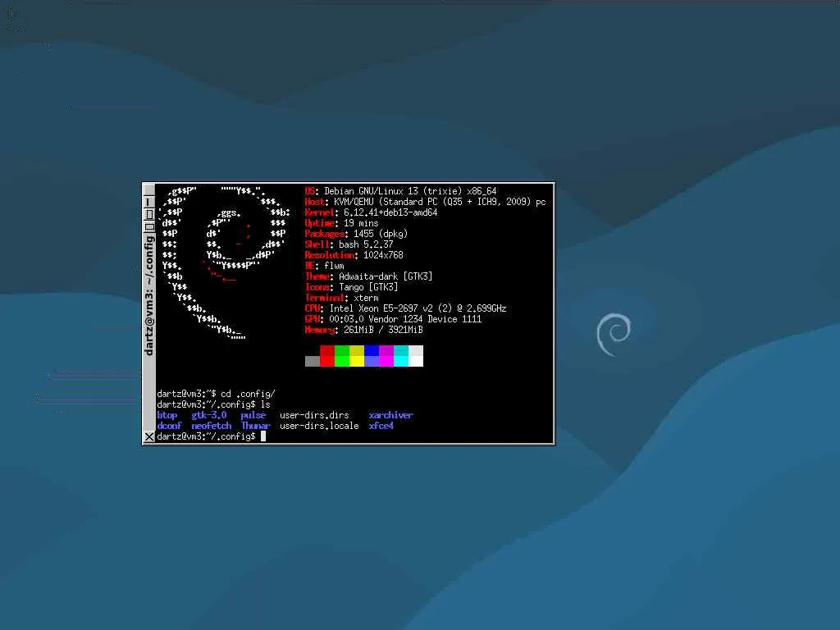The width and height of the screenshot is (840, 630).
Task: Click the X close button on the xterm titlebar
Action: pos(149,437)
